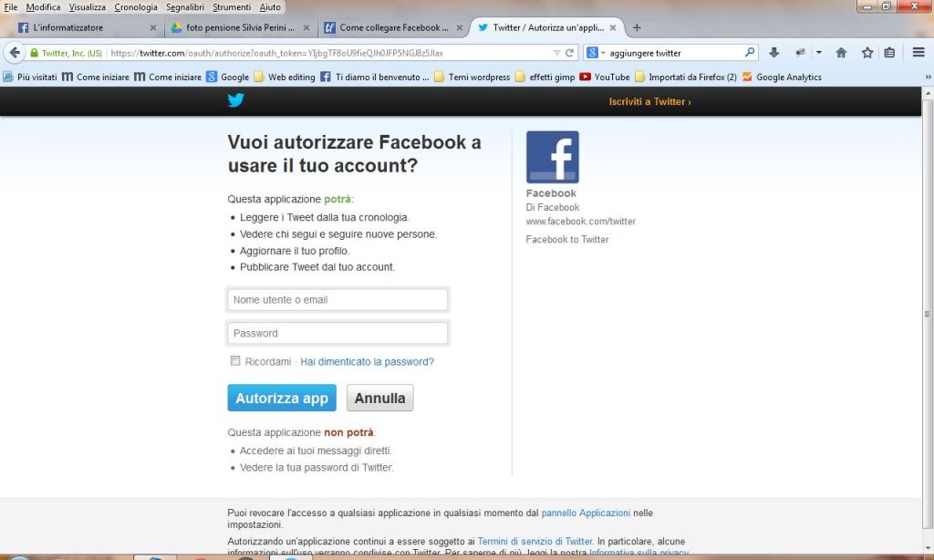Viewport: 934px width, 560px height.
Task: Click the page vertical scrollbar thumb
Action: [927, 314]
